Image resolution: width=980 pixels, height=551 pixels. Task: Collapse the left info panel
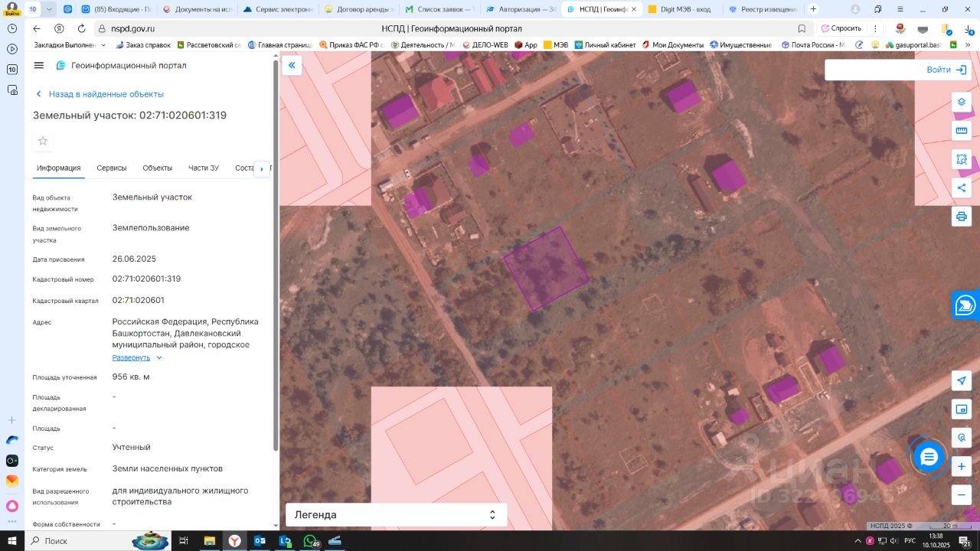pos(292,66)
